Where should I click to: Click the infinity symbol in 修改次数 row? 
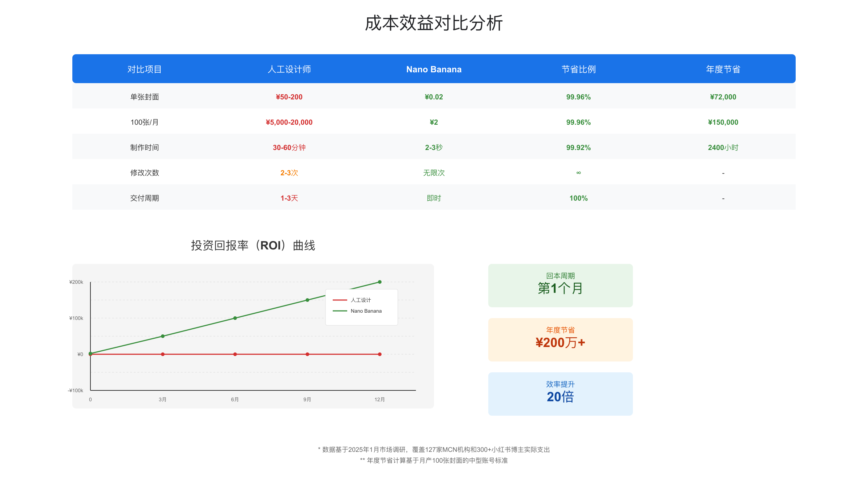(x=578, y=173)
